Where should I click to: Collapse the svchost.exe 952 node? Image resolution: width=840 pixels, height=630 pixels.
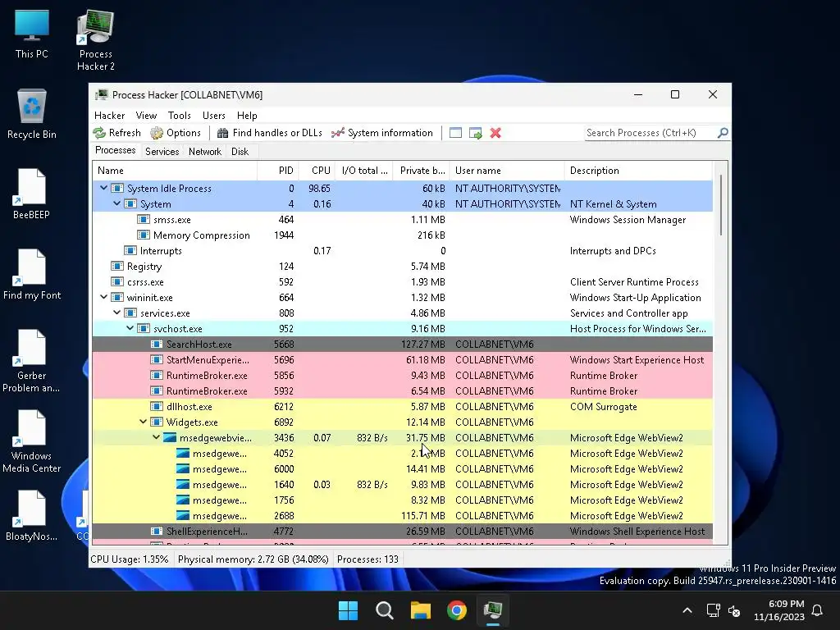point(130,328)
